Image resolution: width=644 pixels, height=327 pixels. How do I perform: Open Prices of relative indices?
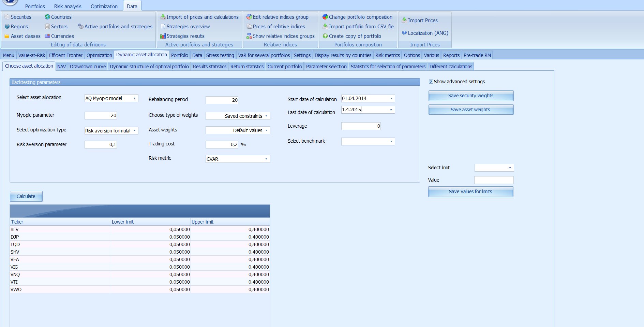click(276, 27)
